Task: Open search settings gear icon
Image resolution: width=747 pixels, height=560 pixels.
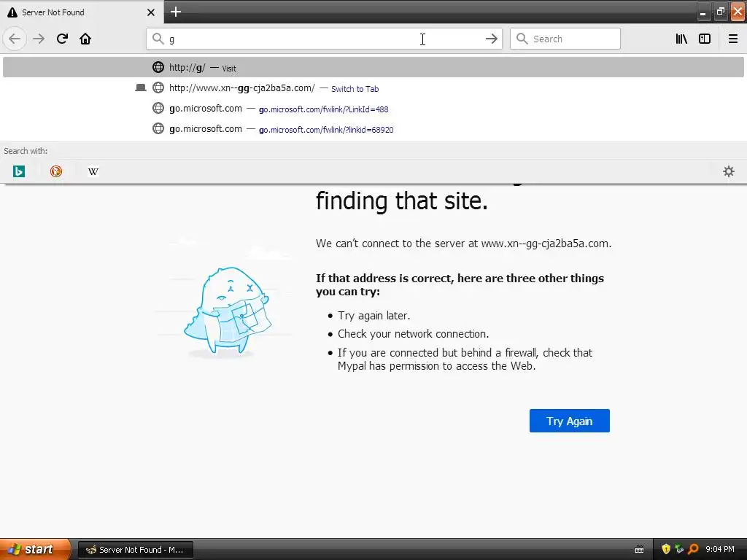Action: 729,171
